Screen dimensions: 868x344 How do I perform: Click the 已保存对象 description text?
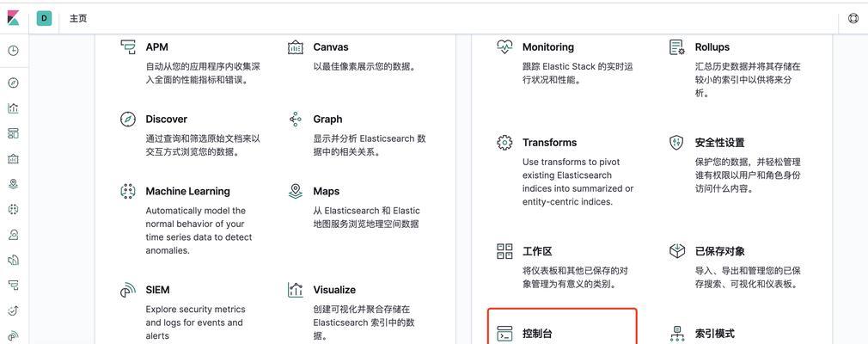coord(748,278)
